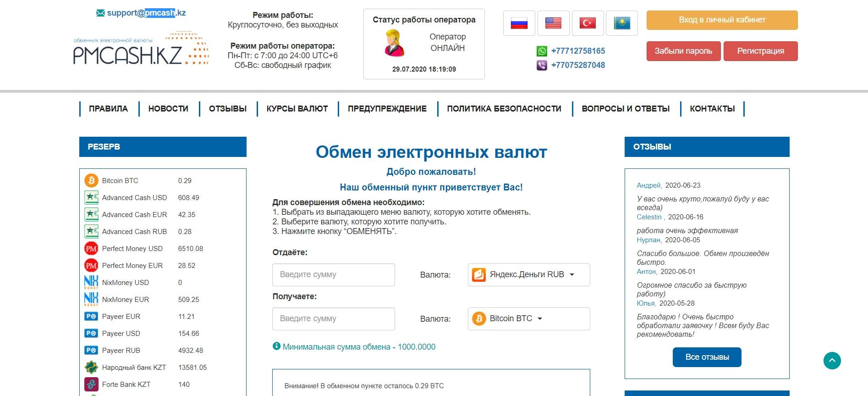
Task: Open the Bitcoin BTC receive currency dropdown
Action: (x=529, y=318)
